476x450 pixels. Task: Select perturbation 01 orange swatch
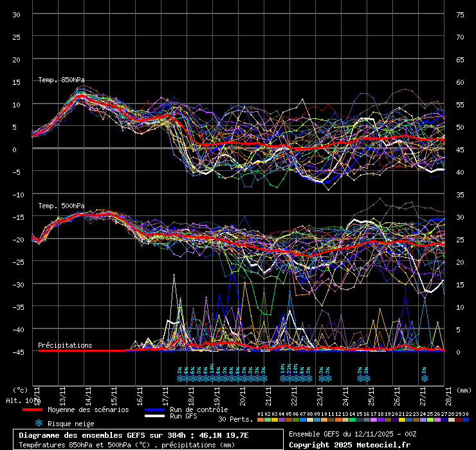click(x=260, y=420)
